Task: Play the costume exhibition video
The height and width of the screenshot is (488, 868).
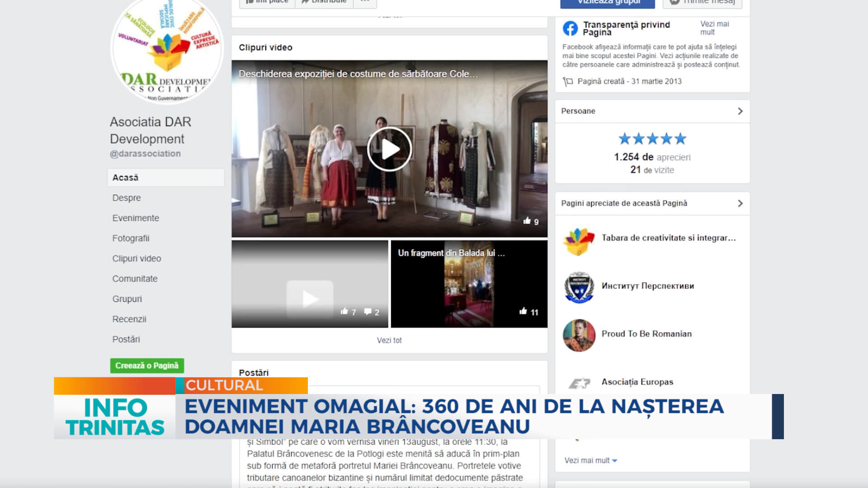Action: [x=389, y=149]
